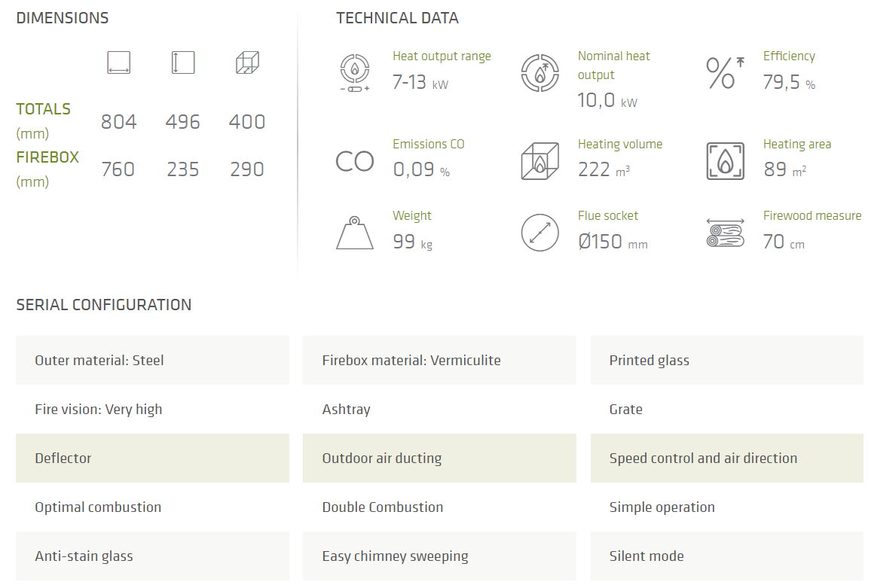Click the Anti-stain glass feature

click(x=152, y=556)
